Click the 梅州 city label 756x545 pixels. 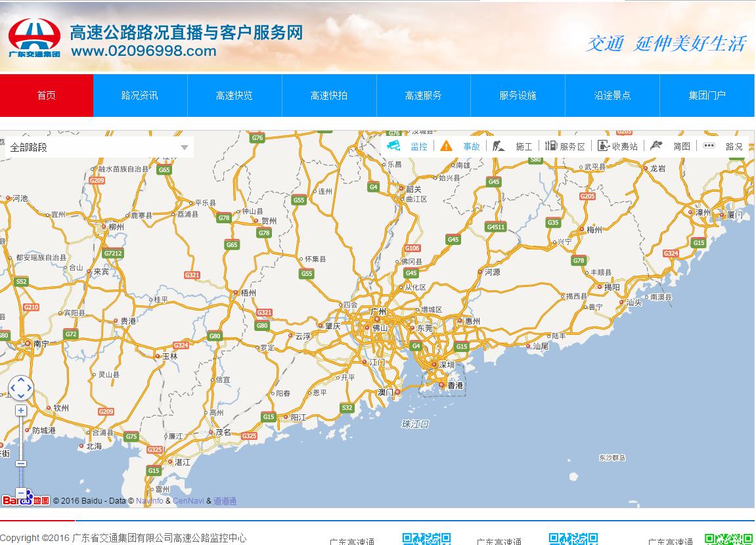tap(594, 230)
